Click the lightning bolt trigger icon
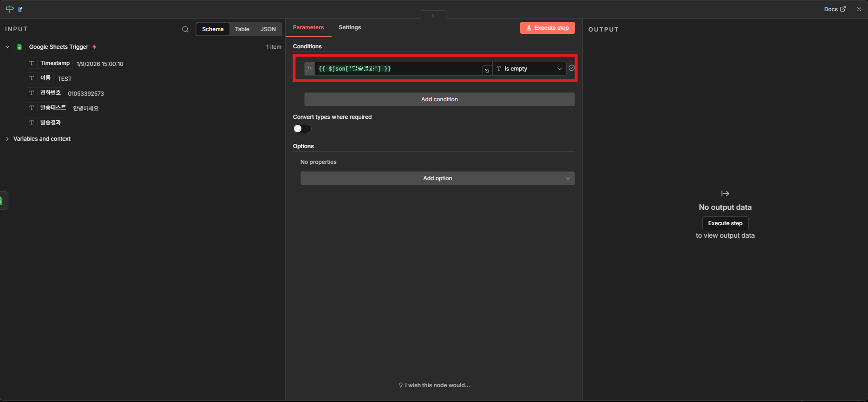 click(x=94, y=47)
